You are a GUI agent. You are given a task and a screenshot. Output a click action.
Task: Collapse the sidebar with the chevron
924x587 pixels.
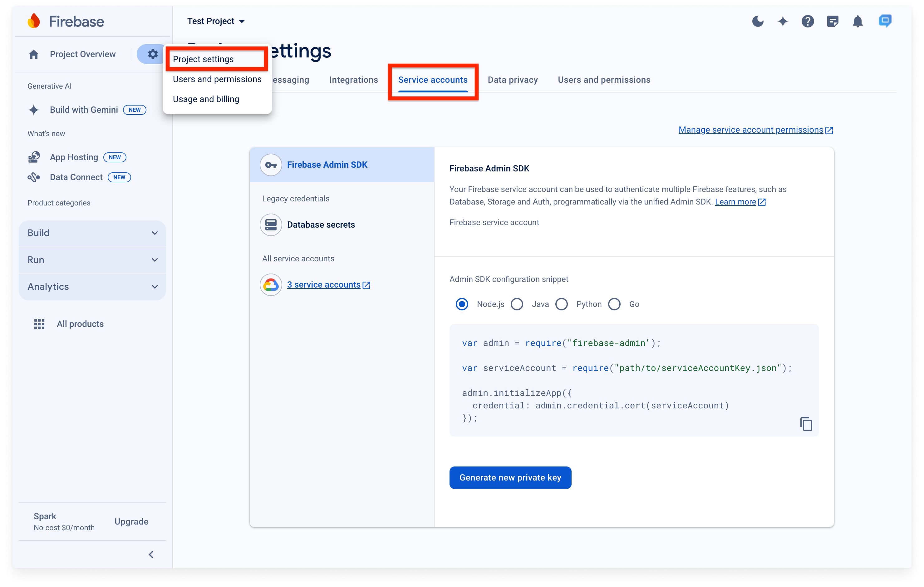[151, 554]
